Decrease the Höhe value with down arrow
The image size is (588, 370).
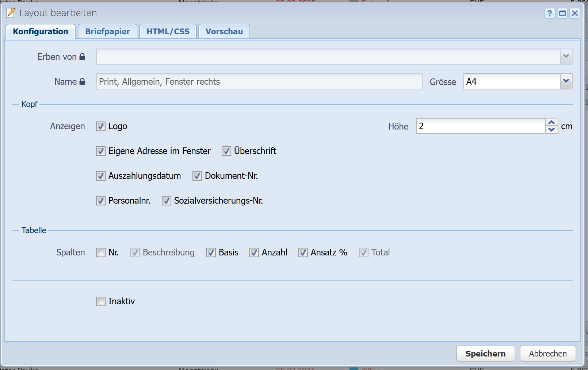[551, 130]
